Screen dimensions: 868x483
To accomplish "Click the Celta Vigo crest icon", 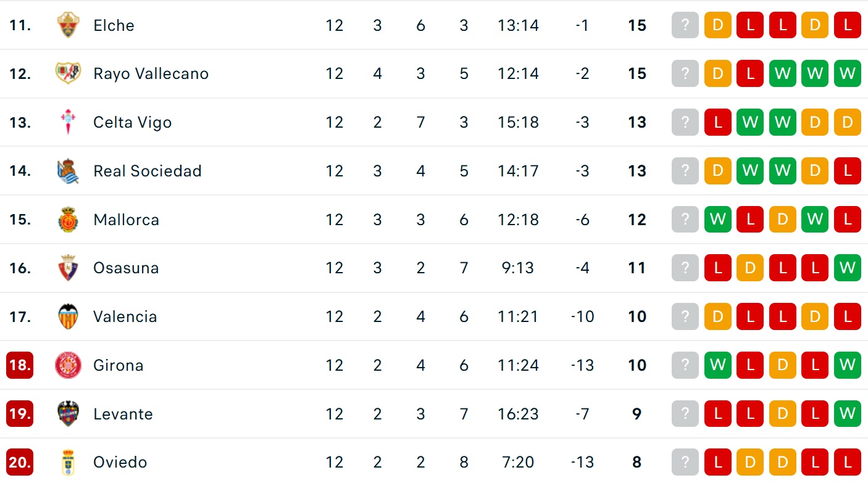I will 68,122.
